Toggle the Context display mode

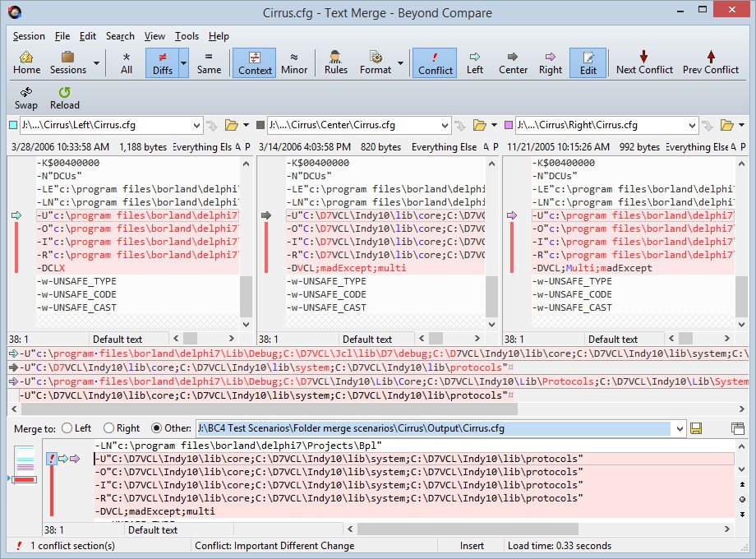(255, 62)
